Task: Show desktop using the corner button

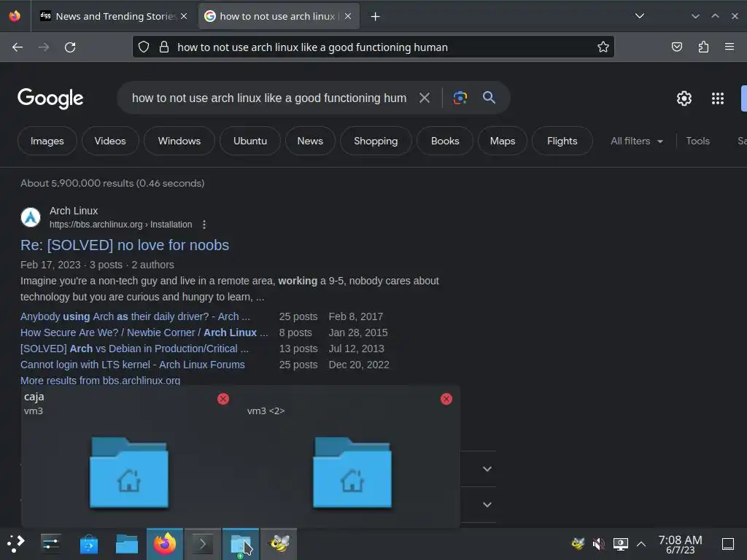Action: pos(728,544)
